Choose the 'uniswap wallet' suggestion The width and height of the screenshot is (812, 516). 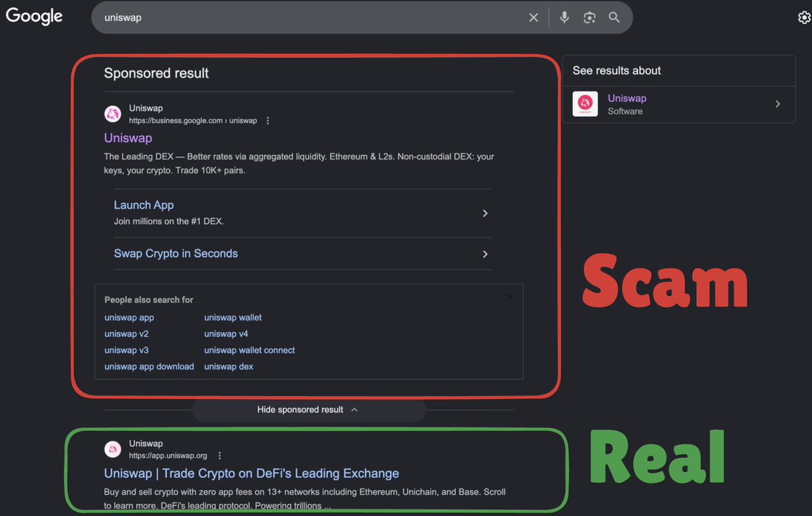(233, 317)
